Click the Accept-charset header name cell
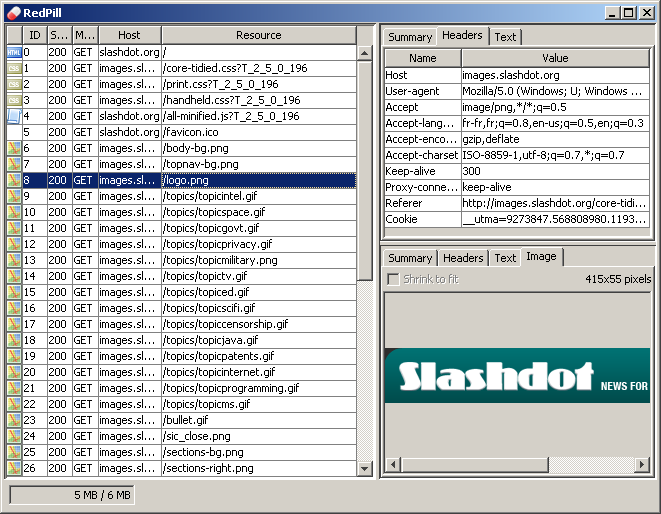661x514 pixels. point(423,155)
